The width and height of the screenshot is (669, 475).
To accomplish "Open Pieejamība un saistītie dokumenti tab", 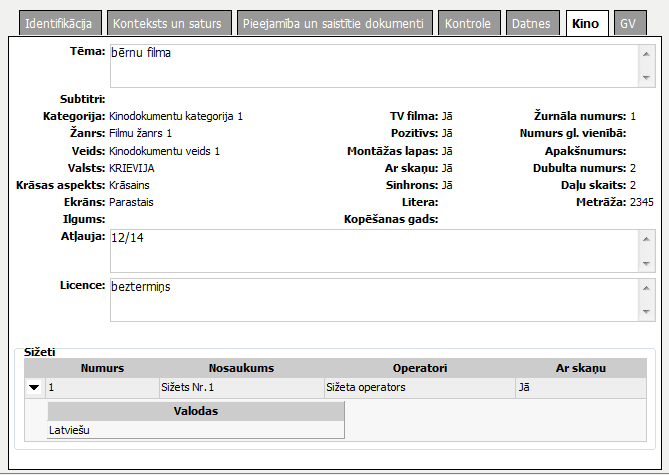I will point(334,23).
